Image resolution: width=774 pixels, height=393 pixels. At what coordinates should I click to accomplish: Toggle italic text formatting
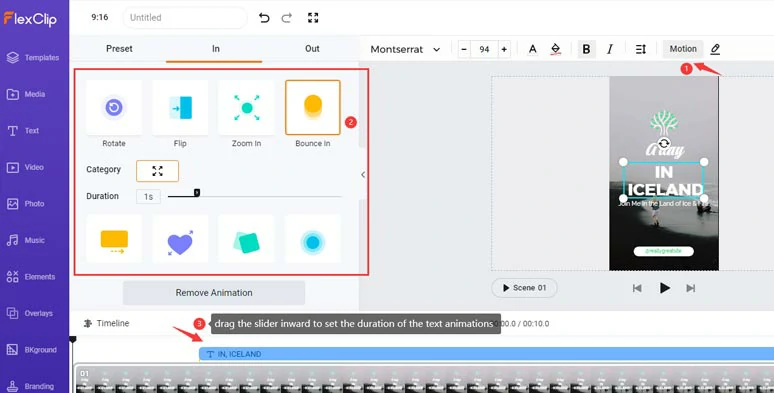(610, 49)
